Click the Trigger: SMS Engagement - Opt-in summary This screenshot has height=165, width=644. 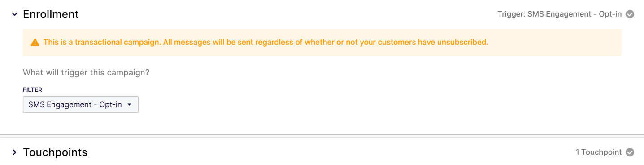pos(560,14)
